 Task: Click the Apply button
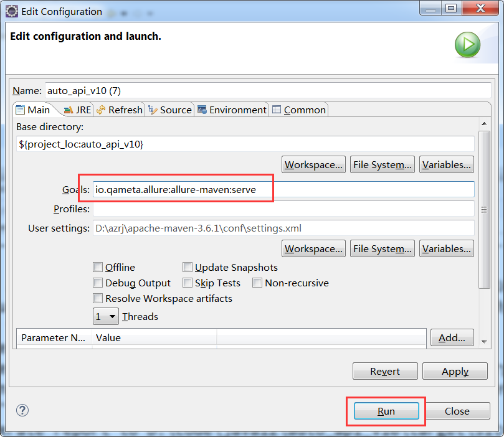click(x=455, y=371)
